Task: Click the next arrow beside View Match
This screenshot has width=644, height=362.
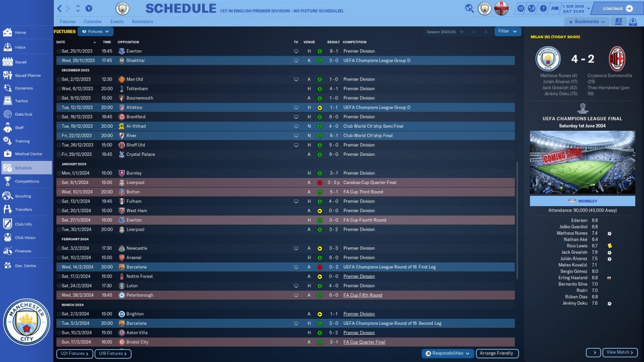Action: [x=593, y=352]
